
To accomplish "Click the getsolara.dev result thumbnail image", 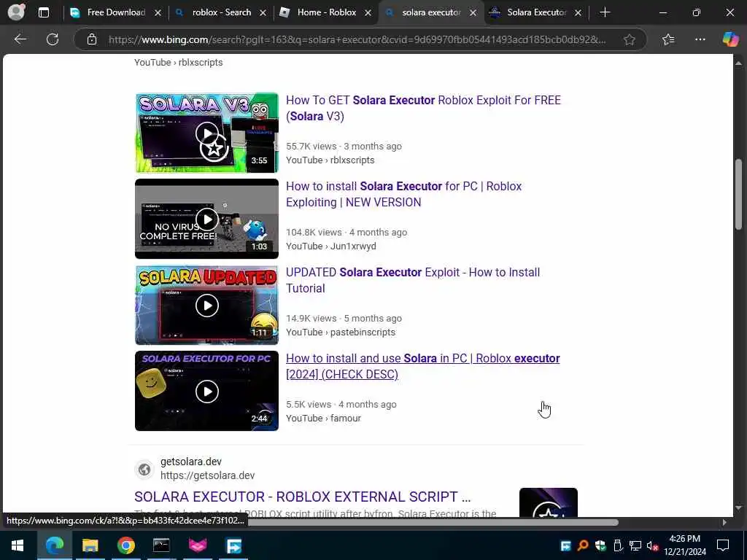I will [549, 502].
